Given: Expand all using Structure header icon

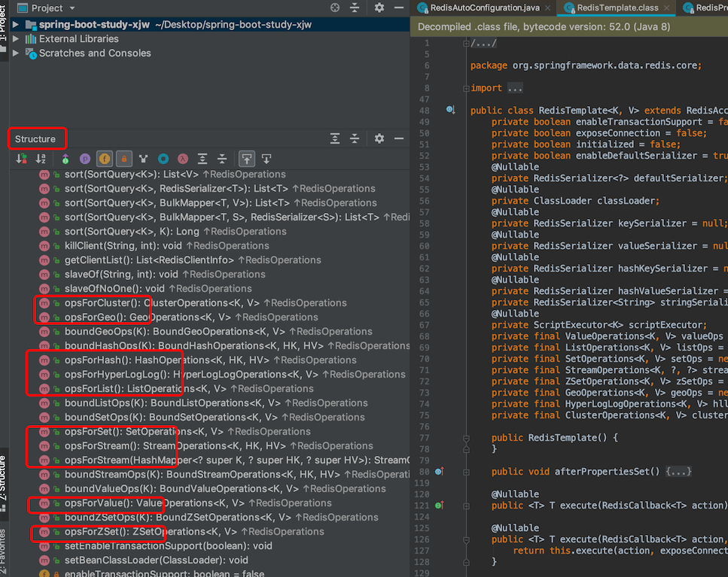Looking at the screenshot, I should pos(335,138).
